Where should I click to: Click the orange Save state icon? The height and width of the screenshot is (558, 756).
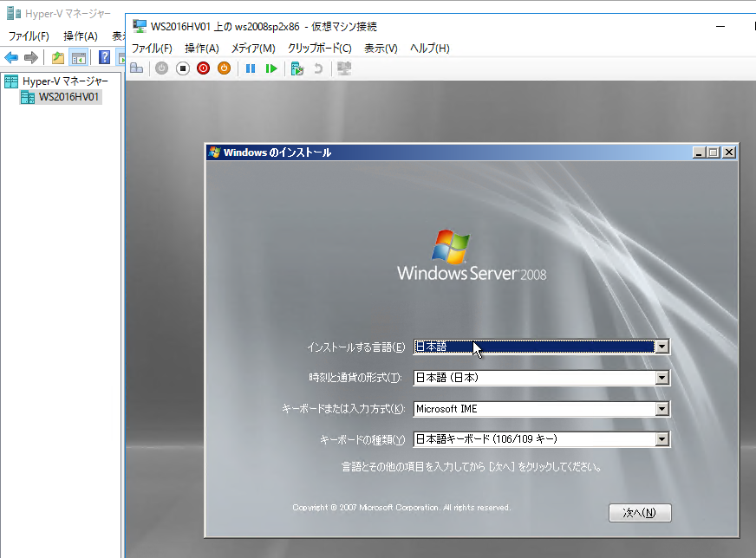coord(225,68)
